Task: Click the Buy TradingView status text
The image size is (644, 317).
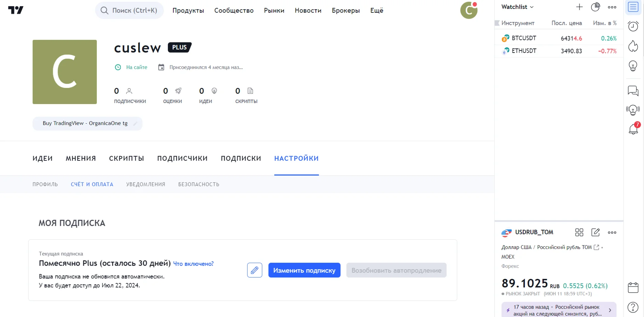Action: pyautogui.click(x=85, y=123)
